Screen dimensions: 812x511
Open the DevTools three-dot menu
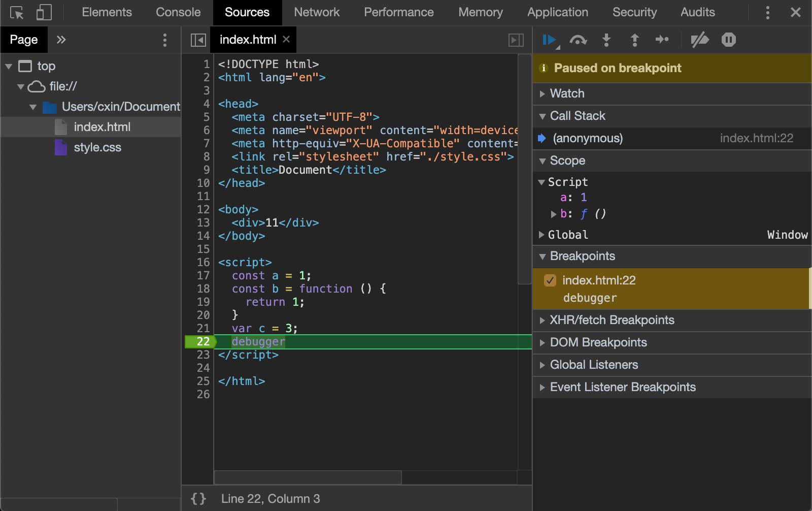pos(768,12)
